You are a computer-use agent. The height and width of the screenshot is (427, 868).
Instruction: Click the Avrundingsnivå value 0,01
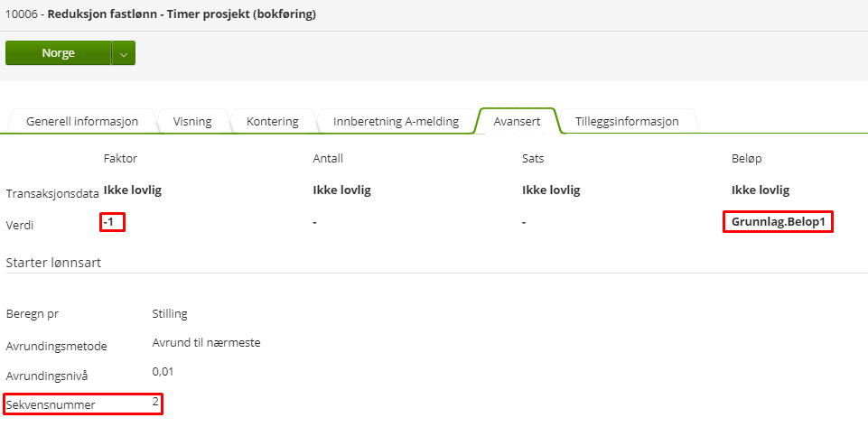pos(163,372)
